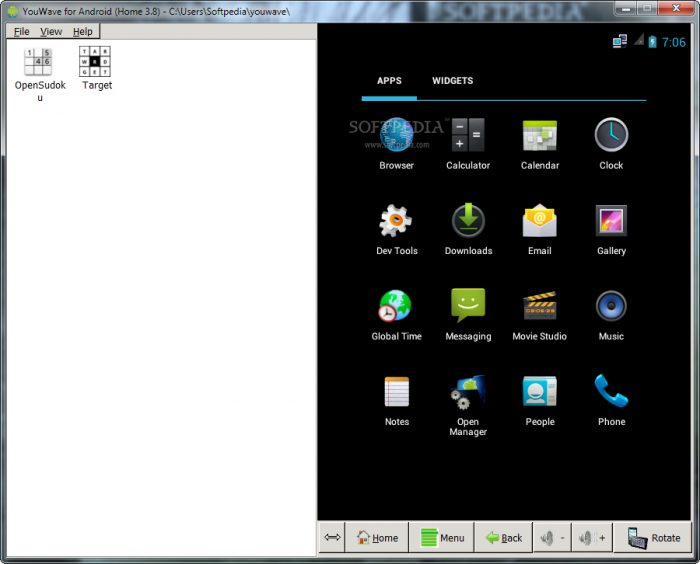
Task: Click the Menu button
Action: tap(442, 538)
